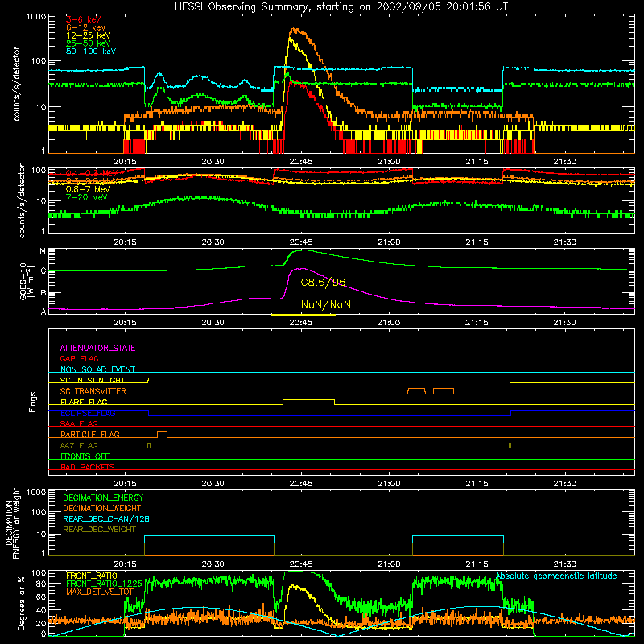Click the vertical "Flags" axis label
The height and width of the screenshot is (644, 644).
(x=33, y=402)
